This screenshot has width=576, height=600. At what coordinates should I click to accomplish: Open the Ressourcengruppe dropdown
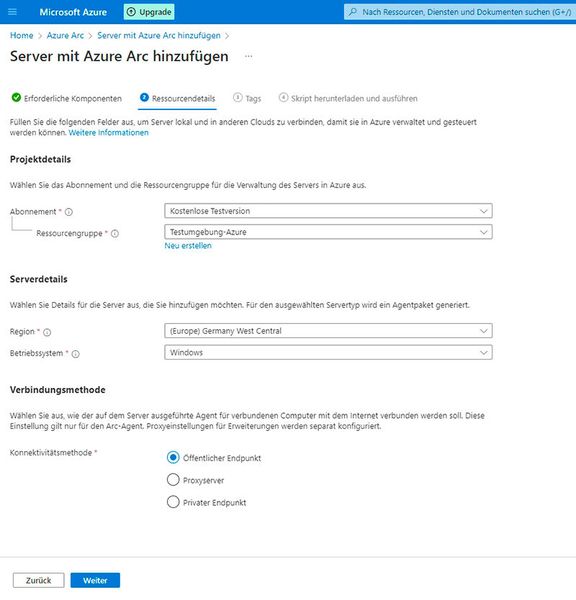328,232
